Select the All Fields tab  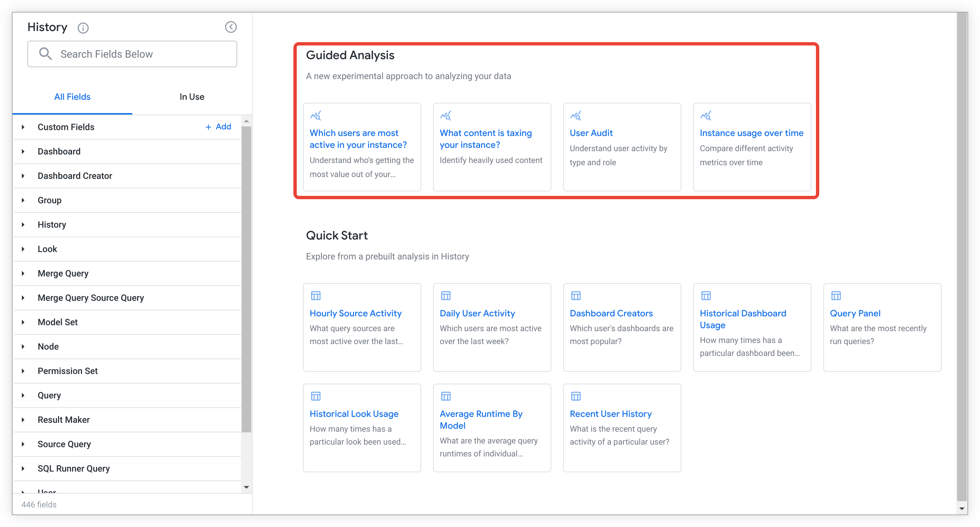[x=72, y=97]
